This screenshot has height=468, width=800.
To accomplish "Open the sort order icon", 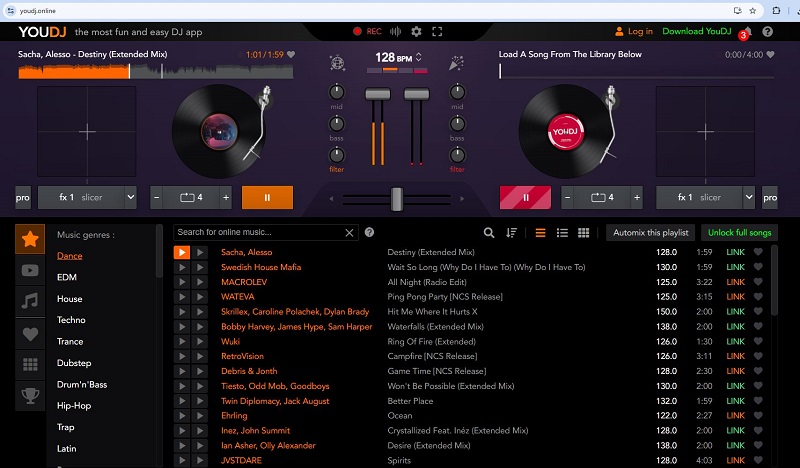I will 511,233.
